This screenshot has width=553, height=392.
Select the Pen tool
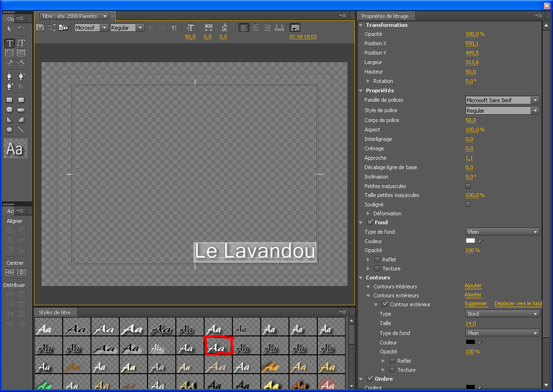(9, 76)
